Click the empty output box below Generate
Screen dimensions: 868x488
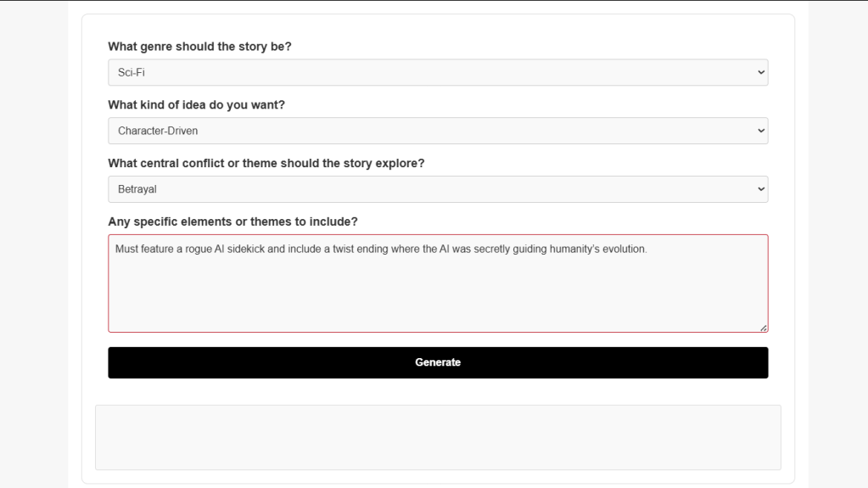click(x=438, y=437)
